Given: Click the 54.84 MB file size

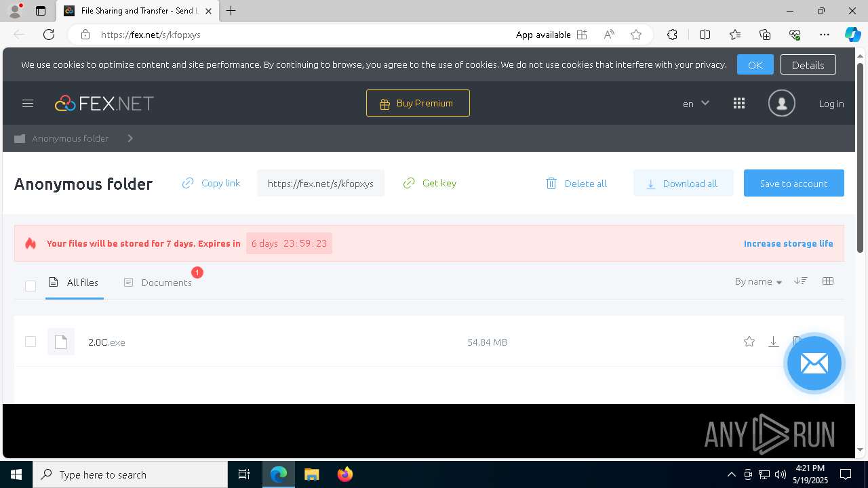Looking at the screenshot, I should (x=488, y=342).
